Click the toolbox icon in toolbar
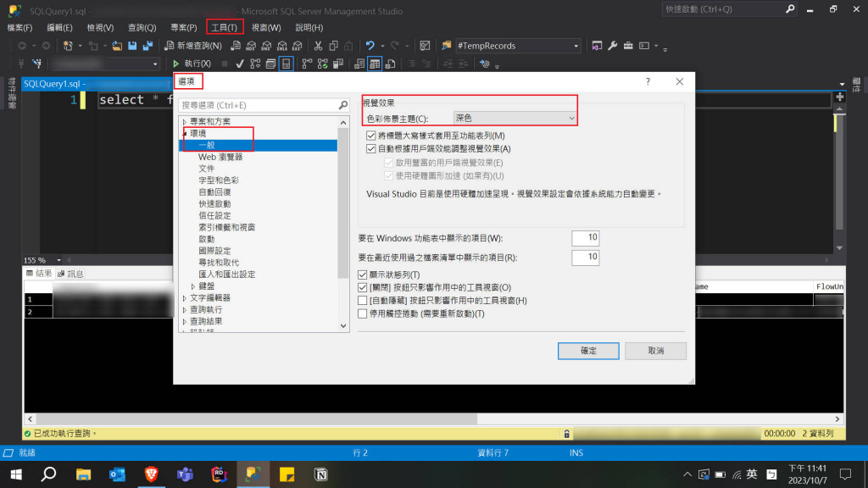 (628, 46)
